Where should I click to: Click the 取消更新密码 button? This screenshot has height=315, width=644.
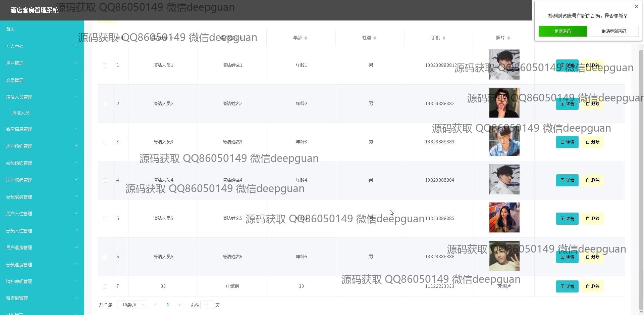(614, 31)
